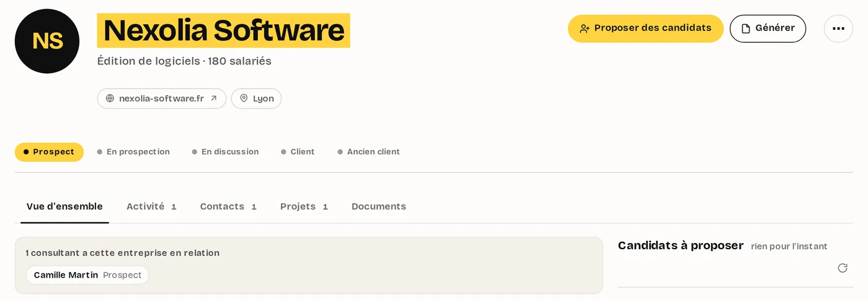Image resolution: width=868 pixels, height=300 pixels.
Task: Click the add-person icon on Proposer des candidats
Action: (x=585, y=29)
